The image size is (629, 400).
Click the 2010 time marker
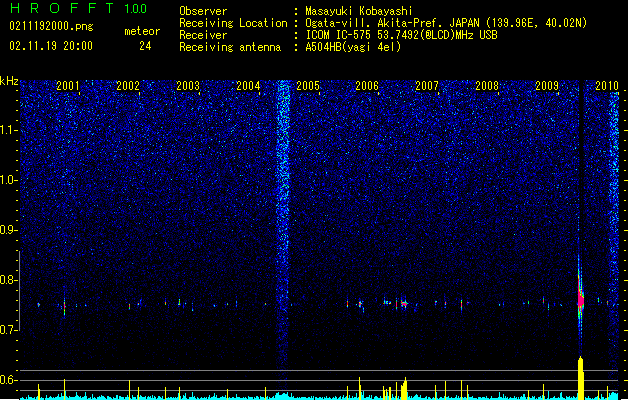607,85
